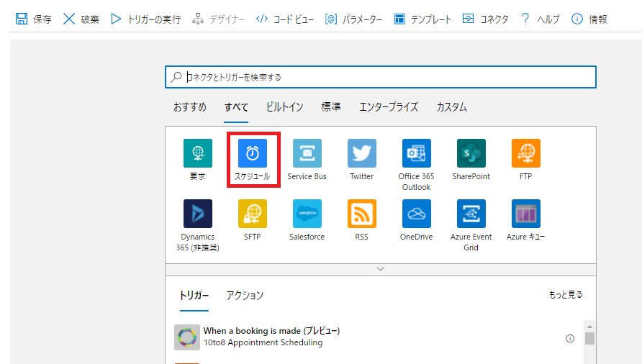Switch to the トリガー tab
The image size is (642, 364).
(194, 295)
